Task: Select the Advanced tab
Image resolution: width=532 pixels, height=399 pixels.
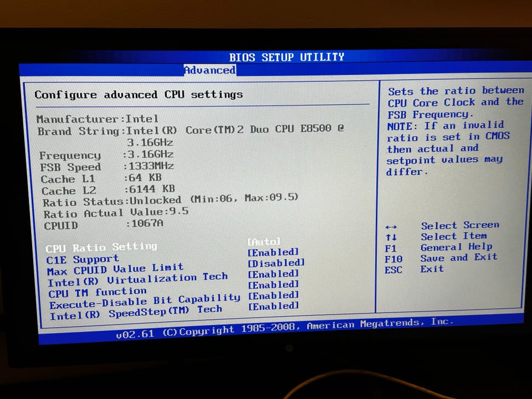Action: pos(209,70)
